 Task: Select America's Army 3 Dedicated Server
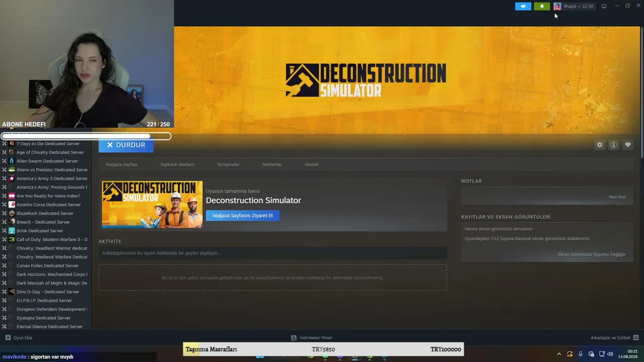point(52,178)
